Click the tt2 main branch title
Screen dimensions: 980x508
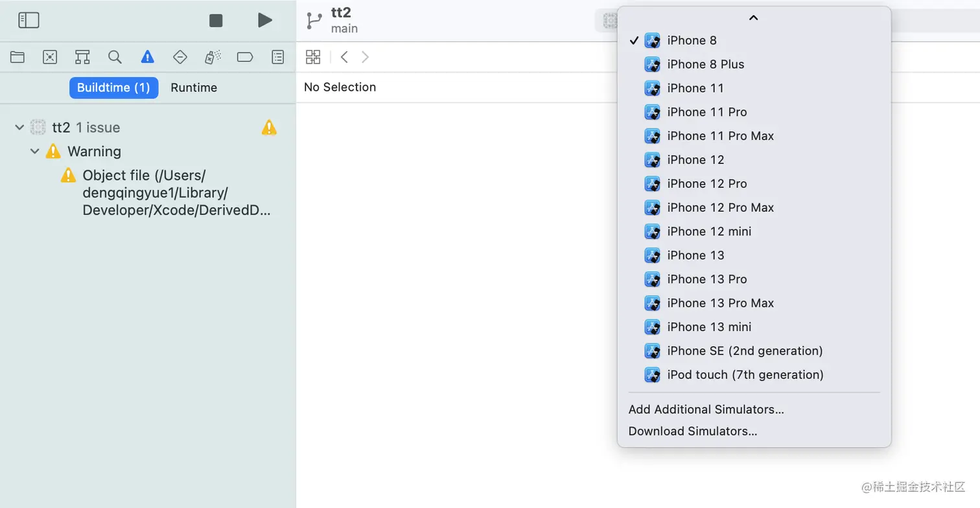[344, 21]
